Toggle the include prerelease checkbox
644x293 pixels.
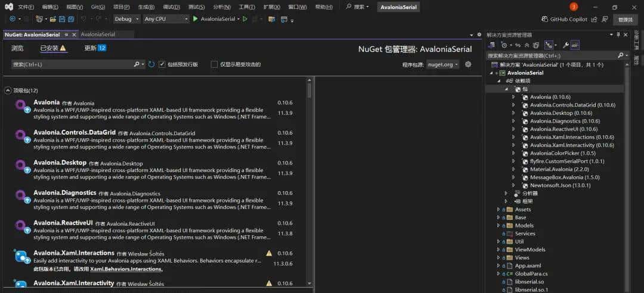tap(162, 64)
